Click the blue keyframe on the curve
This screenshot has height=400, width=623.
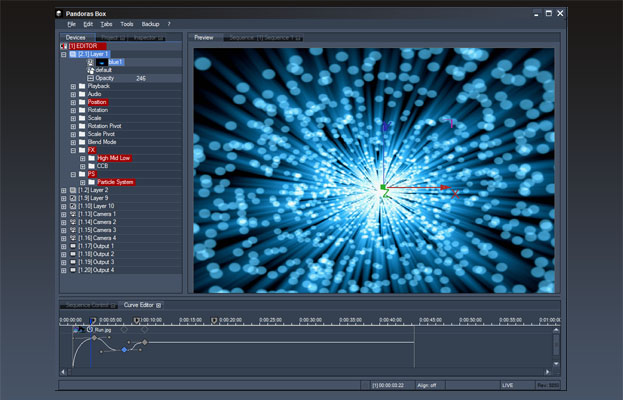point(124,349)
